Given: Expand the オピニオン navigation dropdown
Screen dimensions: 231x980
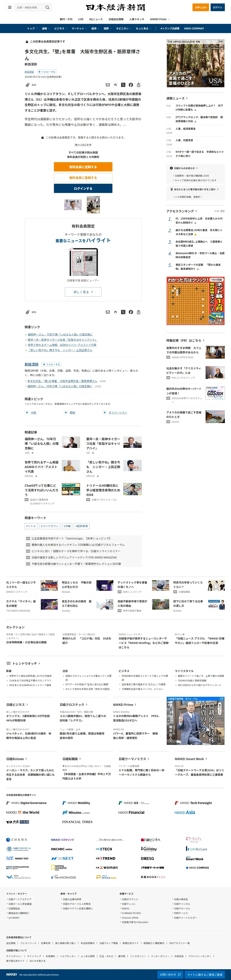Looking at the screenshot, I should [x=123, y=28].
